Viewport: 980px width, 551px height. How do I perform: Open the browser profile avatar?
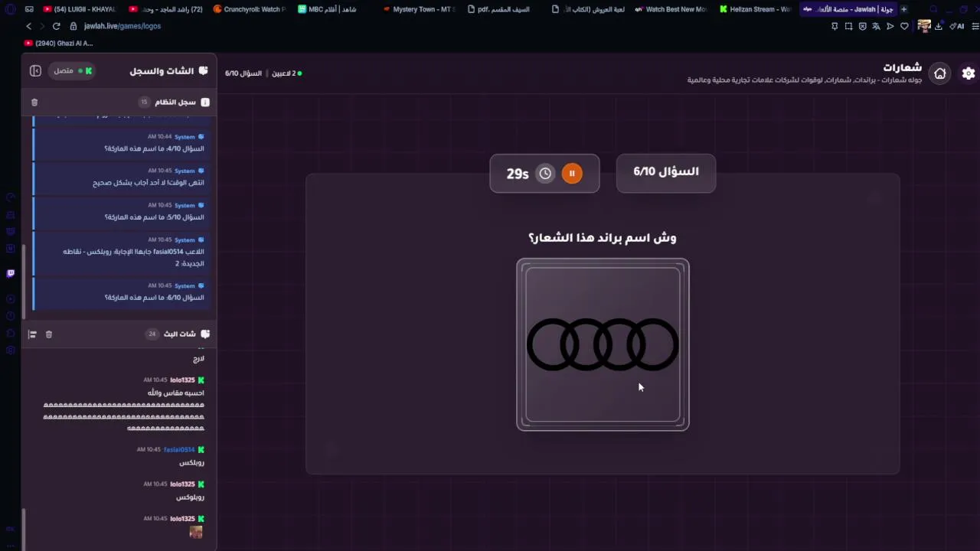coord(924,26)
